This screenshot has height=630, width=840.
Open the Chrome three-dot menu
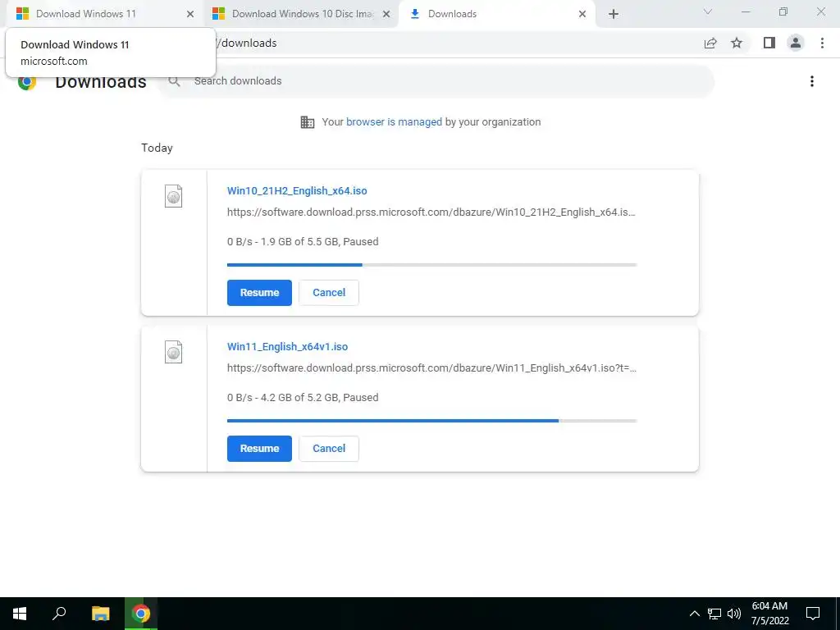(x=822, y=43)
